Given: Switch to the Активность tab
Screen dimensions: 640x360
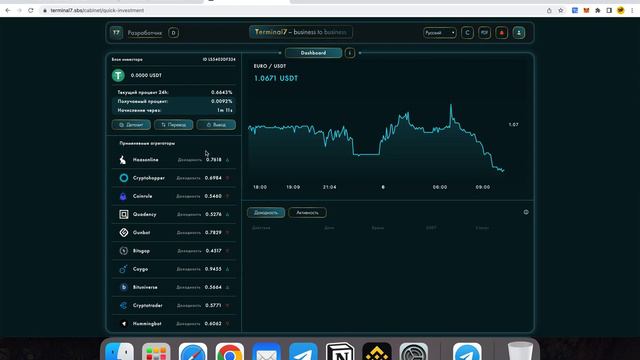Looking at the screenshot, I should click(x=307, y=212).
